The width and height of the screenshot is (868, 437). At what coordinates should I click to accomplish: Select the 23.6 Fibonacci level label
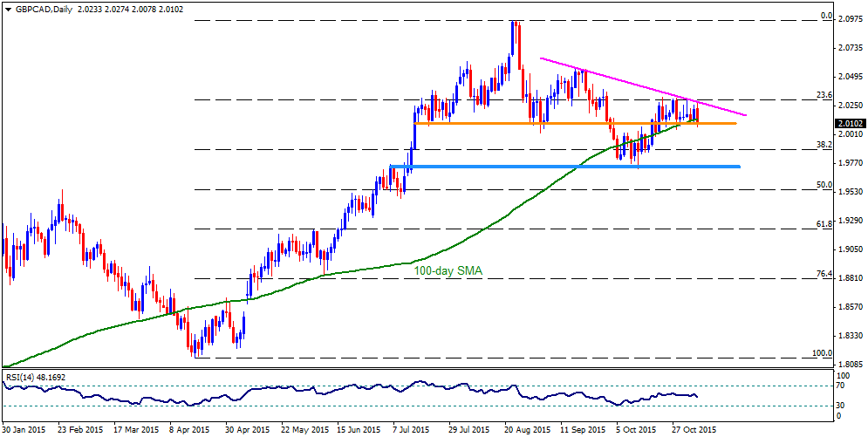coord(825,95)
